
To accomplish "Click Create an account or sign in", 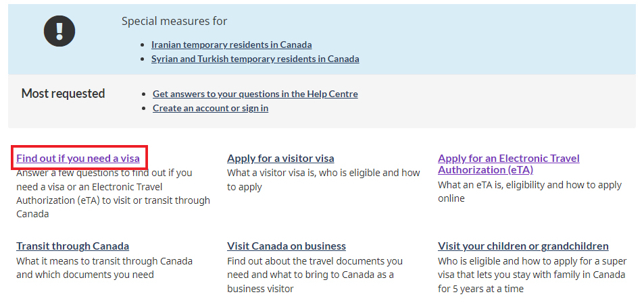I will (210, 108).
